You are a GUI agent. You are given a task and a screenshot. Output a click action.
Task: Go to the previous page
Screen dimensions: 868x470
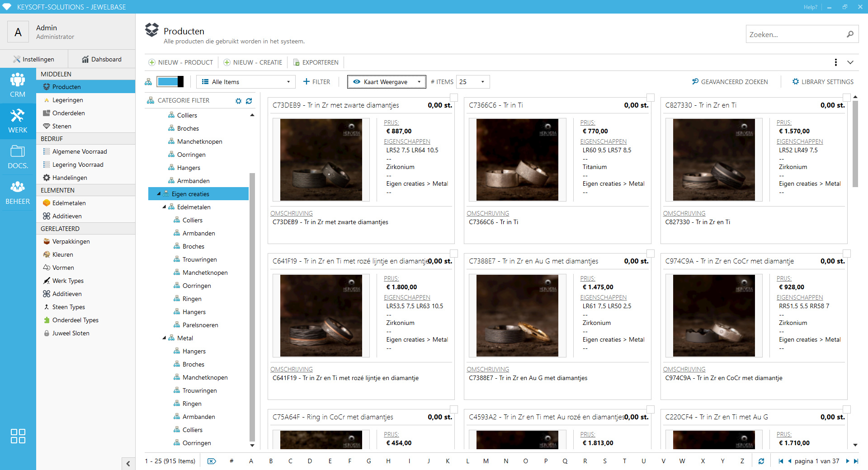coord(789,461)
